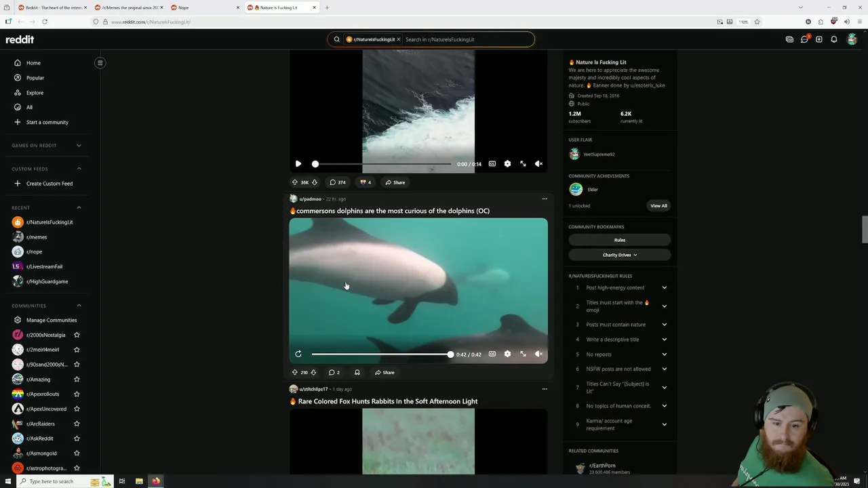Favorite r/ApexUncovered with its star
Viewport: 868px width, 488px height.
(x=77, y=409)
